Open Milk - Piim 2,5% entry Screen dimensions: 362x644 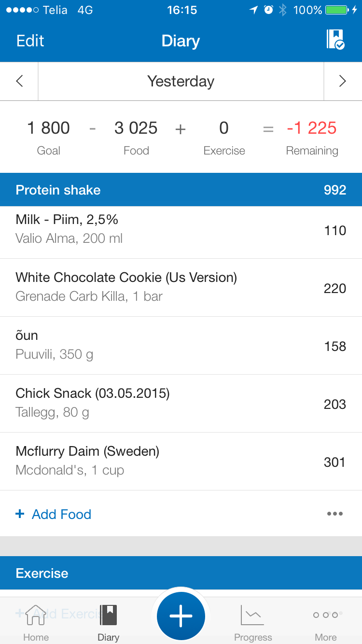tap(181, 230)
